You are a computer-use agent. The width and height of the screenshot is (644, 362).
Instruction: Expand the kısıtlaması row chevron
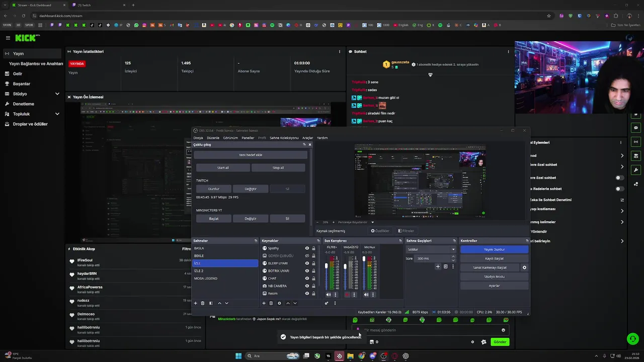[x=622, y=211]
